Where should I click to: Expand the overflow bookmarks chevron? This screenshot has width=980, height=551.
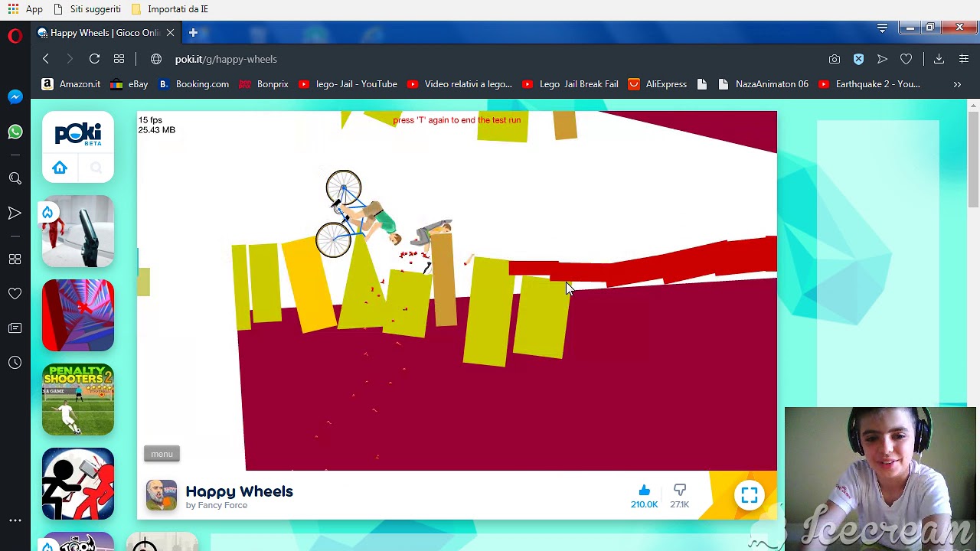coord(957,84)
